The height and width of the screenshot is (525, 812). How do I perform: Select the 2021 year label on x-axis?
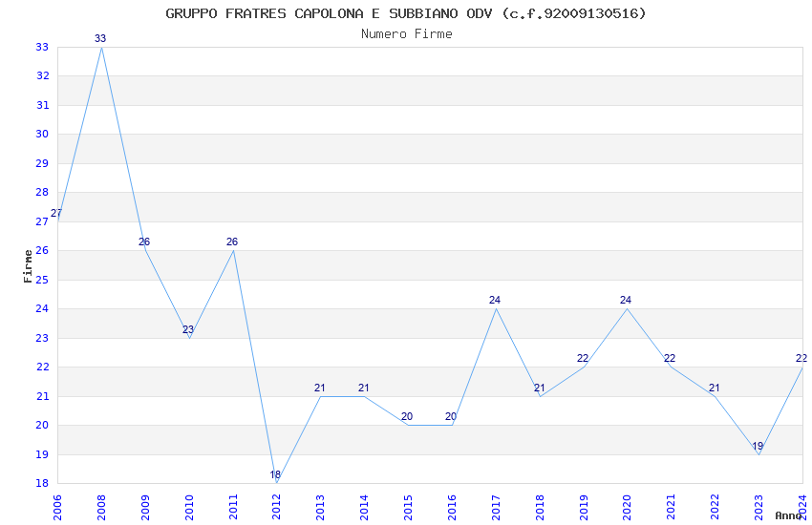point(672,507)
